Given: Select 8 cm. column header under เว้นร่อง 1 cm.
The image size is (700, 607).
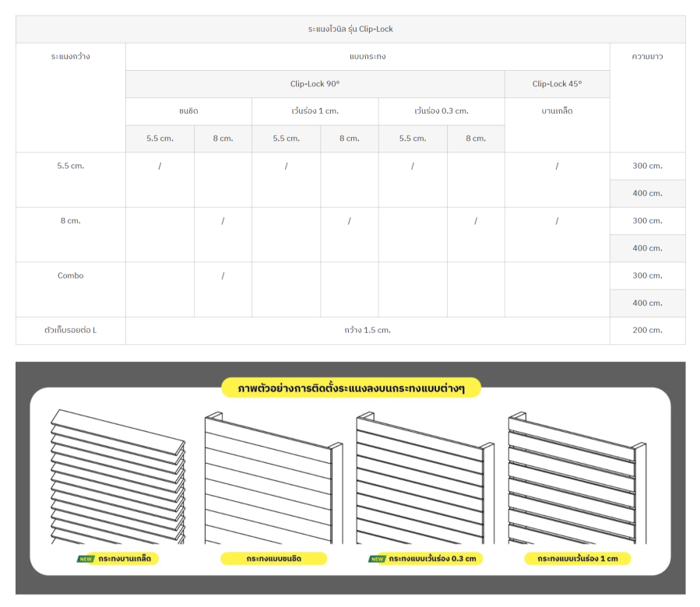Looking at the screenshot, I should (350, 139).
